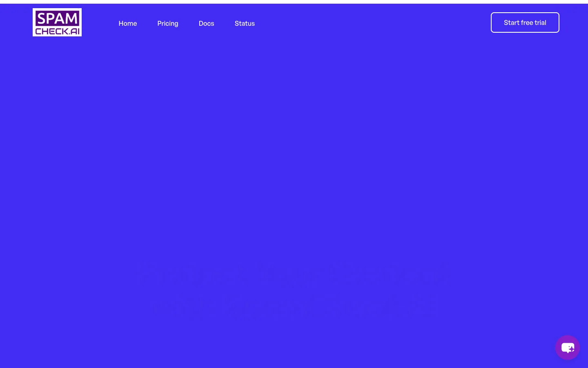Open the Pricing page
Screen dimensions: 588x368
click(168, 23)
